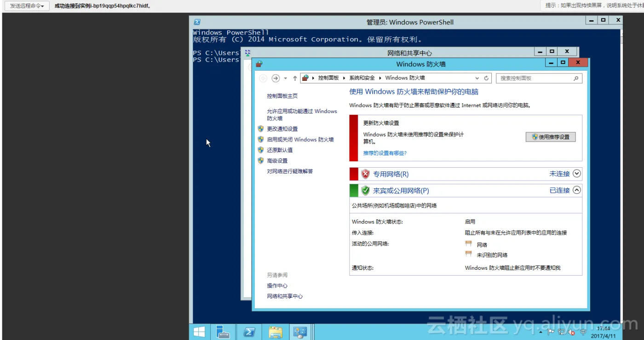Click the refresh icon in address bar

coord(486,78)
